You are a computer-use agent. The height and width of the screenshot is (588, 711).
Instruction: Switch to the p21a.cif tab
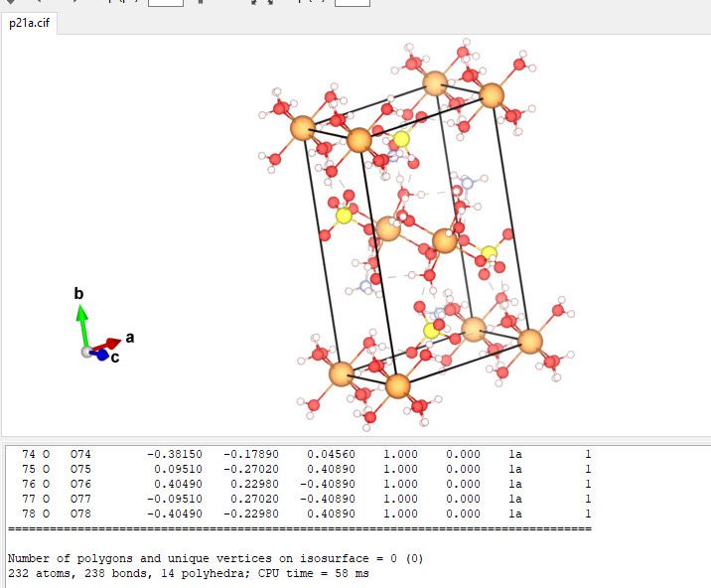coord(29,23)
